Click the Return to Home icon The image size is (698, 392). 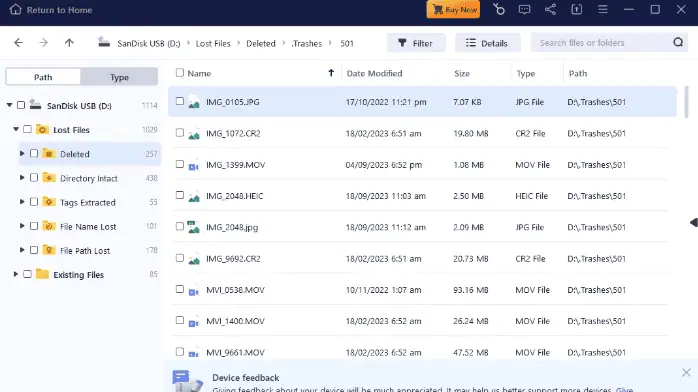16,9
